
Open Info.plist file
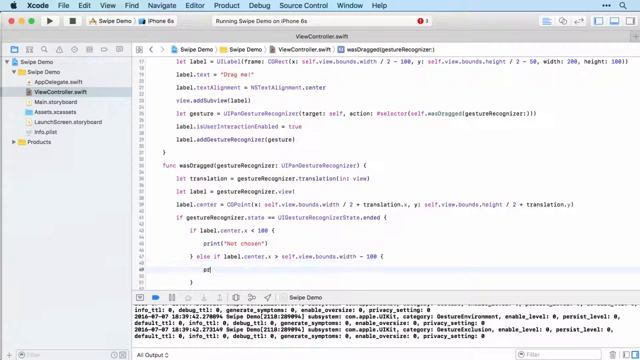pos(45,132)
